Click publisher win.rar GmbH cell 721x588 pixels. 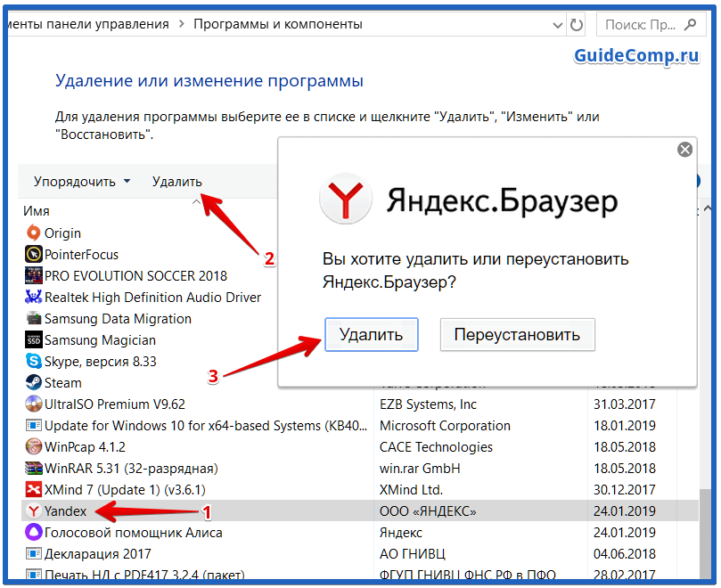(420, 468)
